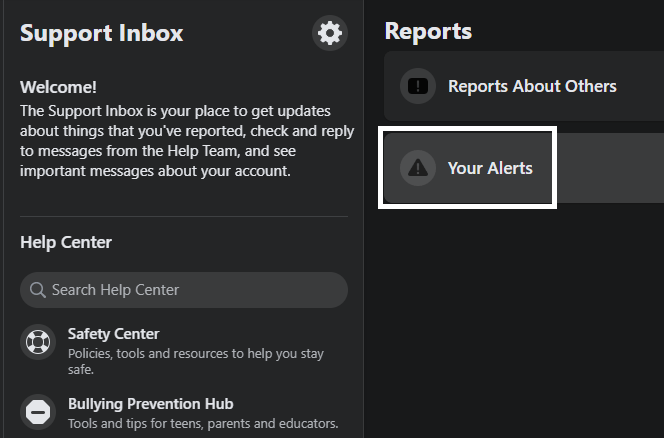Image resolution: width=664 pixels, height=438 pixels.
Task: Open the Reports About Others section
Action: [x=524, y=86]
